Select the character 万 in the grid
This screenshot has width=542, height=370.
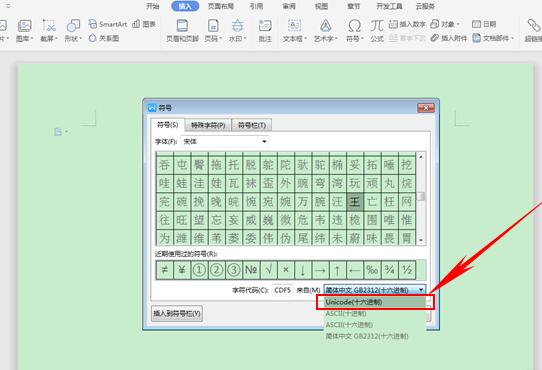click(x=303, y=202)
